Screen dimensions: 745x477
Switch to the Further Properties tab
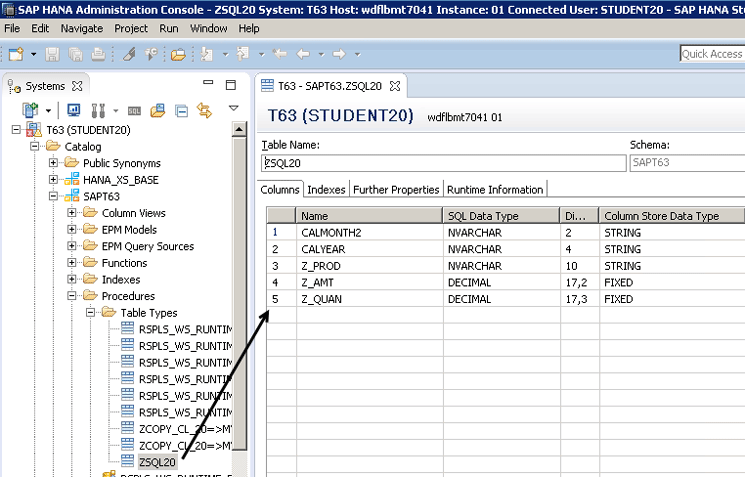(x=396, y=190)
